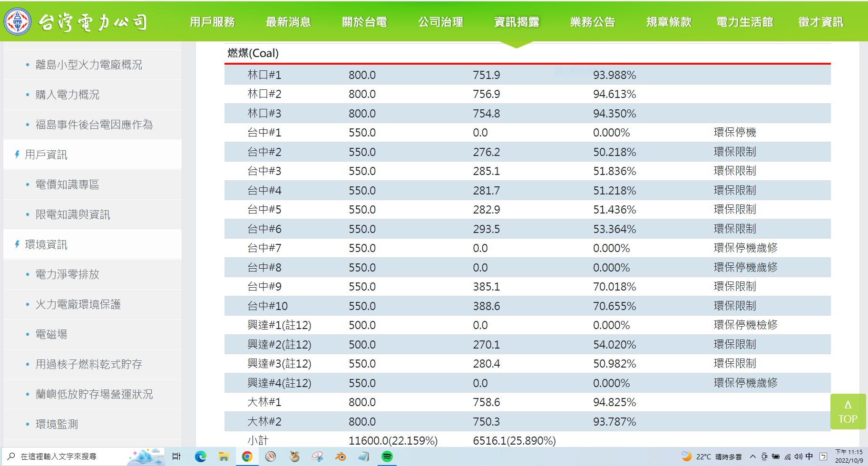The image size is (868, 466).
Task: Click the 中 input method indicator
Action: pyautogui.click(x=809, y=456)
